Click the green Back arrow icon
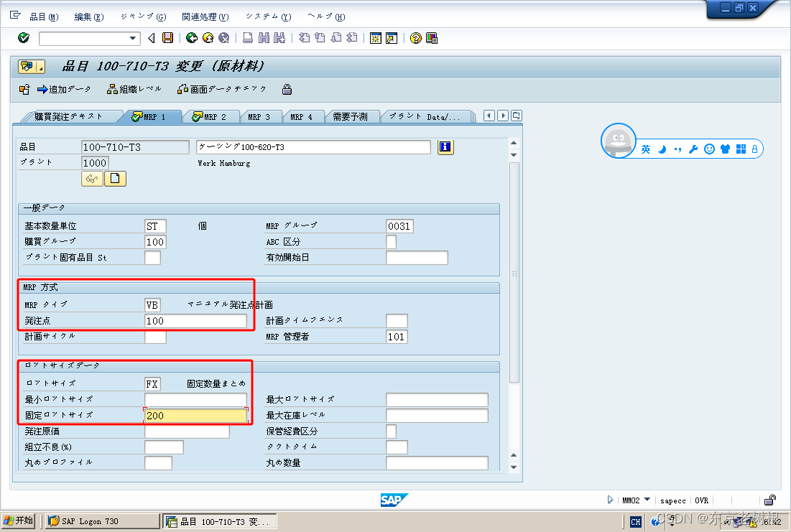Screen dimensions: 791x532 pos(190,39)
